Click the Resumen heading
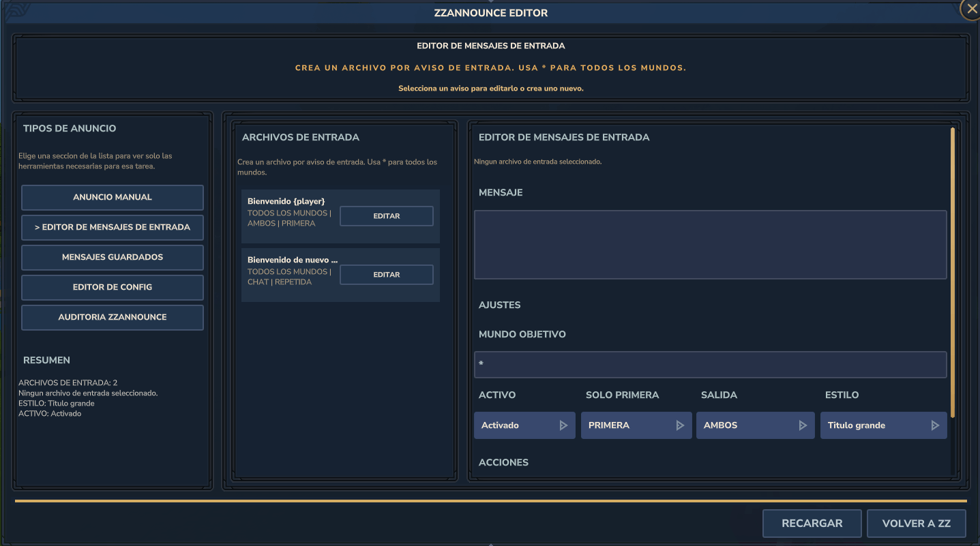Screen dimensions: 980x546 (46, 360)
